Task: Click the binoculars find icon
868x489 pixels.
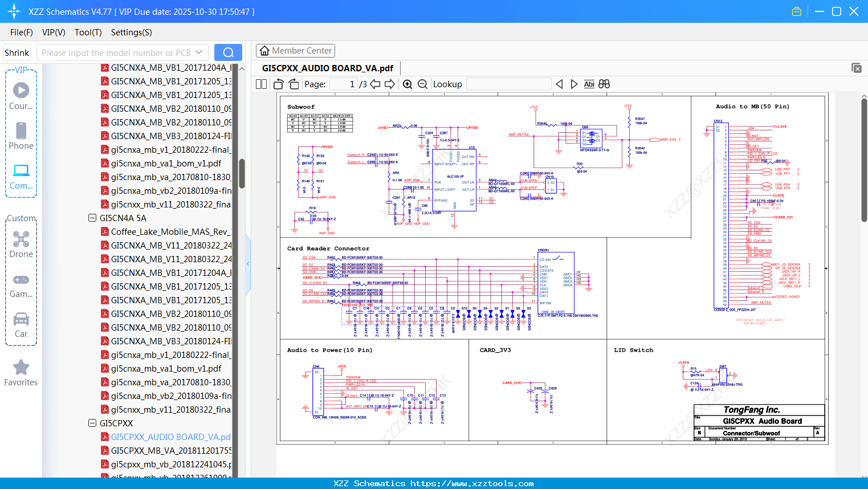Action: tap(604, 84)
